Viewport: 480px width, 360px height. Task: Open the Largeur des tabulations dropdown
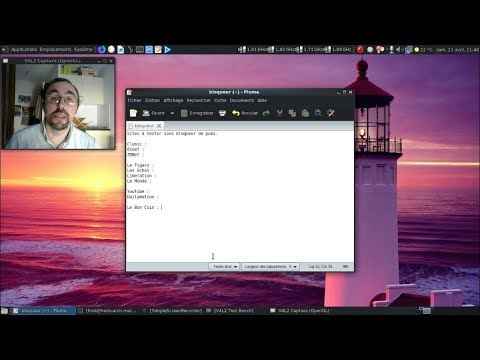[270, 267]
